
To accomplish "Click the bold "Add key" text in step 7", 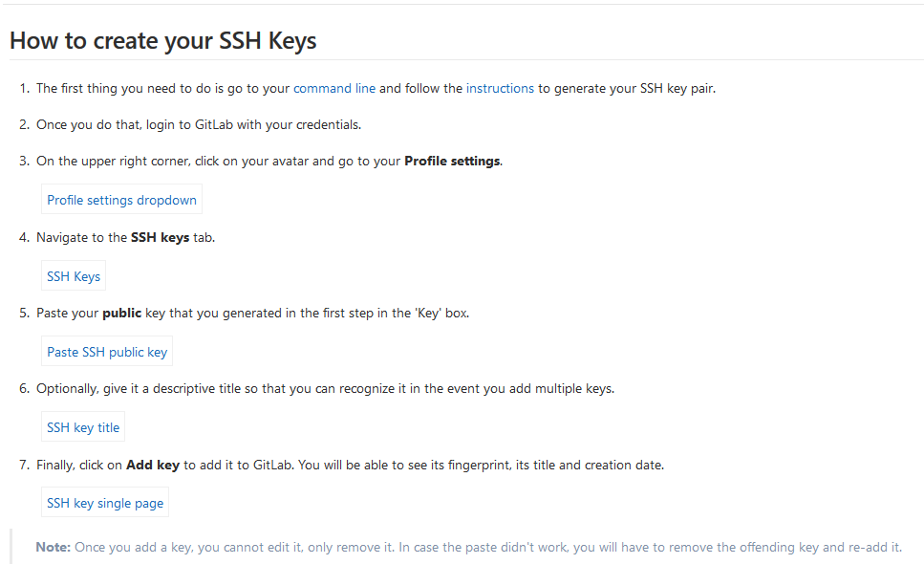I will (152, 465).
